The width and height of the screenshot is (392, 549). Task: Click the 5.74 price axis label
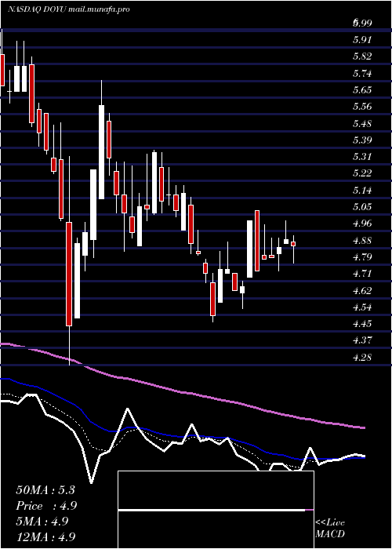click(x=362, y=73)
